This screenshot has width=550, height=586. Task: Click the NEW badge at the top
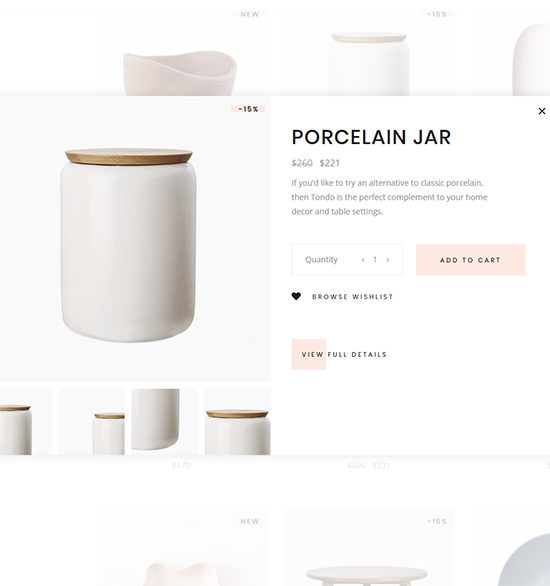[x=250, y=14]
